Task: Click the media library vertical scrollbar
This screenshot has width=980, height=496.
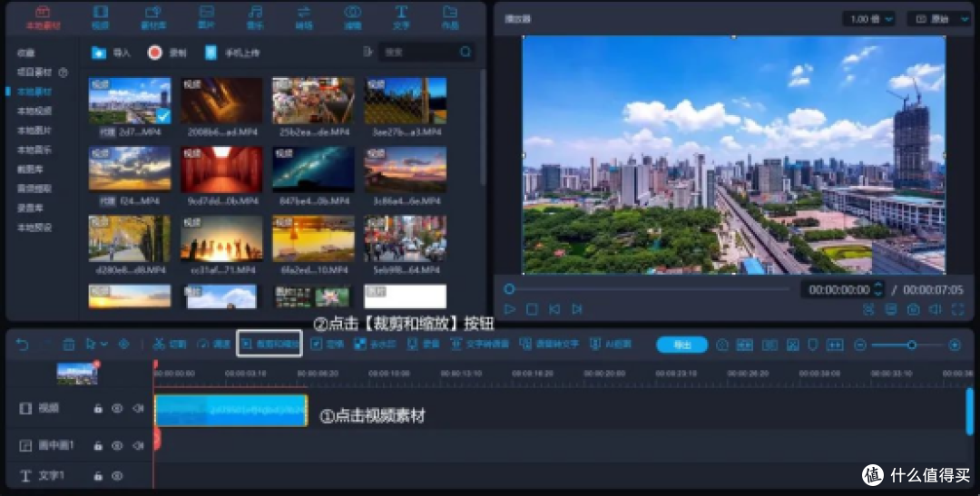Action: pos(483,127)
